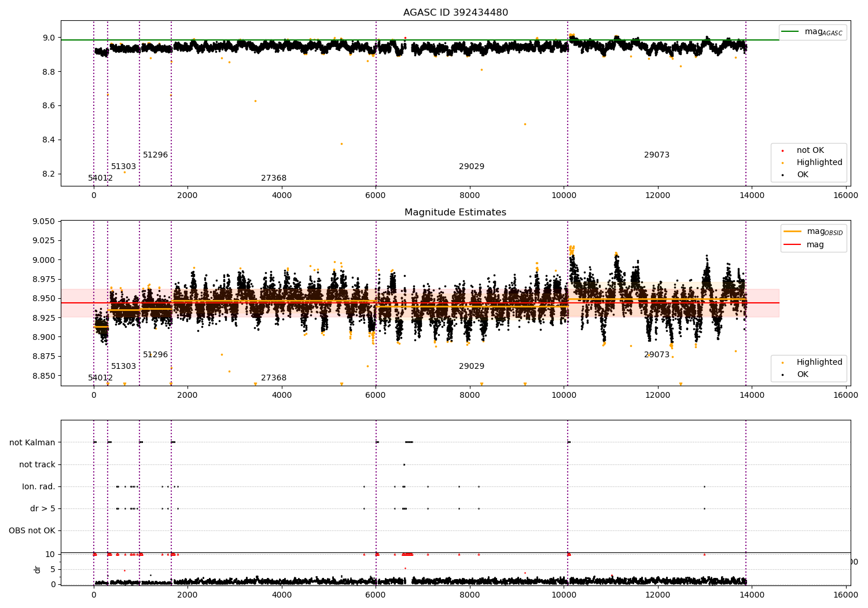Click the 'Ion. rad.' axis label
The width and height of the screenshot is (868, 608).
tap(39, 487)
